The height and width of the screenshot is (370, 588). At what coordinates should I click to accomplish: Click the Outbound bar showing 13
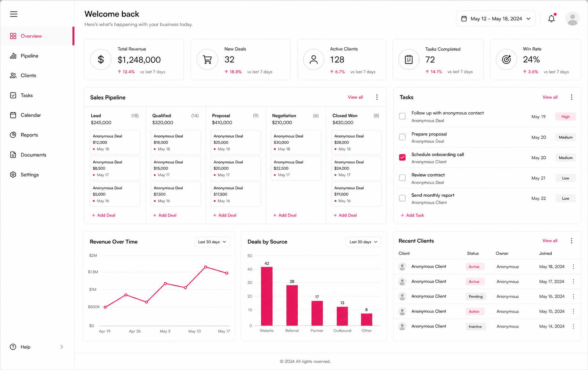[x=342, y=316]
